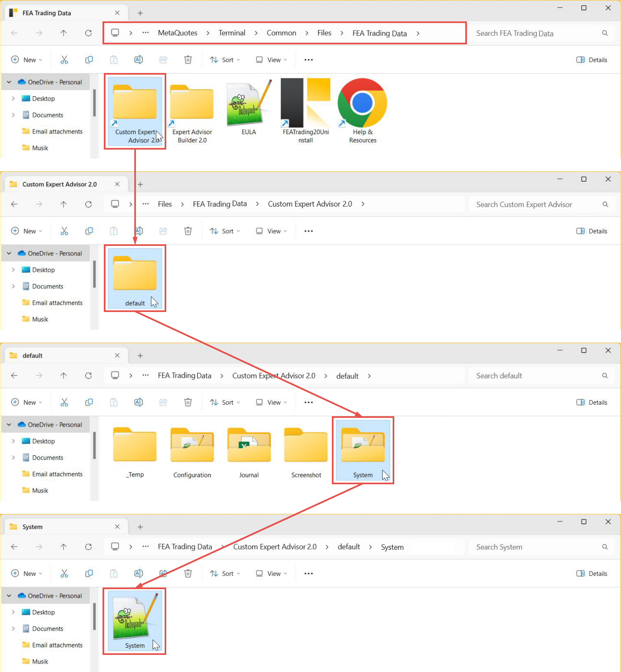
Task: Select FEATrading20Uninstall shortcut
Action: 306,111
